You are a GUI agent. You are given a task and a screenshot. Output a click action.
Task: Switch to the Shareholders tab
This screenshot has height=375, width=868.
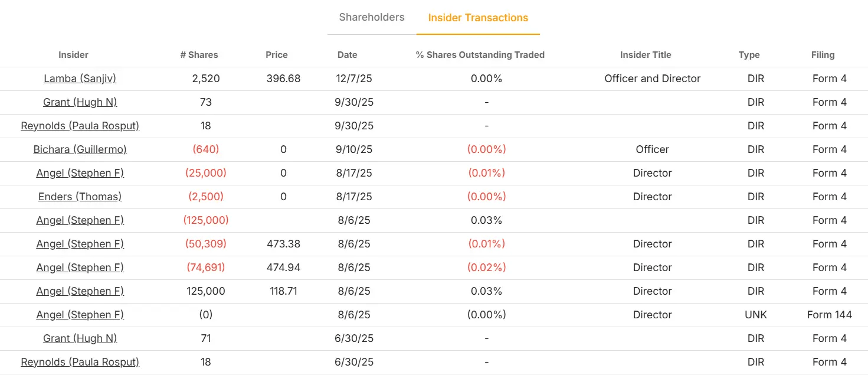click(x=372, y=17)
